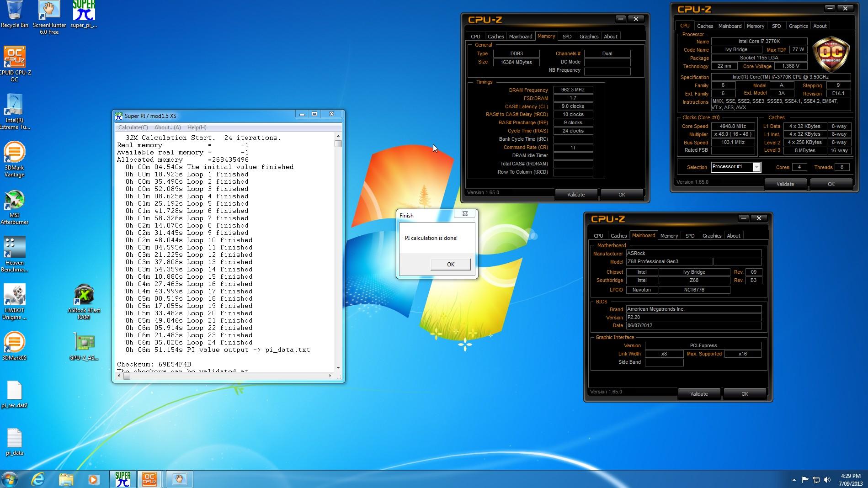Show hidden system tray icons
The height and width of the screenshot is (488, 868).
coord(794,480)
